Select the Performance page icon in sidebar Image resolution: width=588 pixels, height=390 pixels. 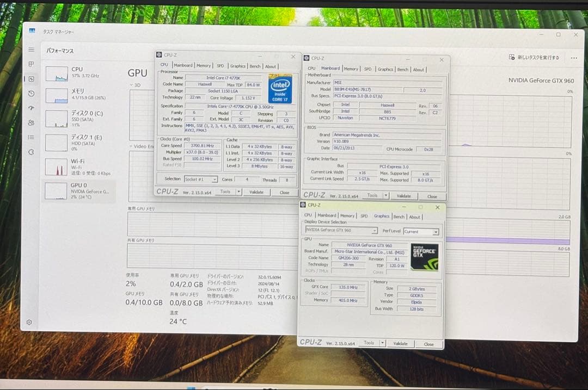32,79
